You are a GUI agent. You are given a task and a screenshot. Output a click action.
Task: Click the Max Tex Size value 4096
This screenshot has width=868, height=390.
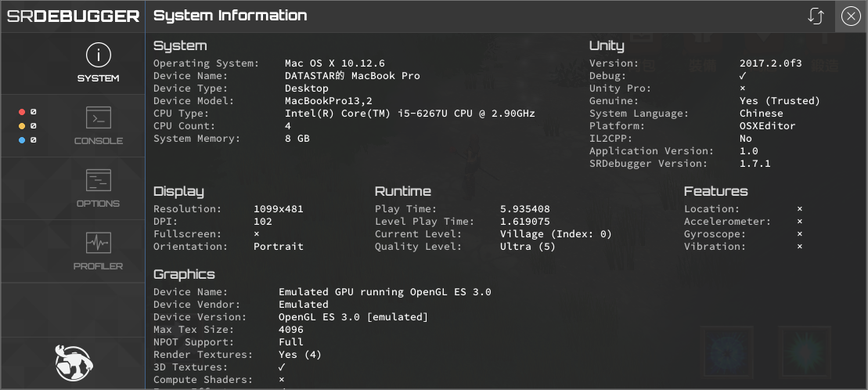click(x=291, y=330)
